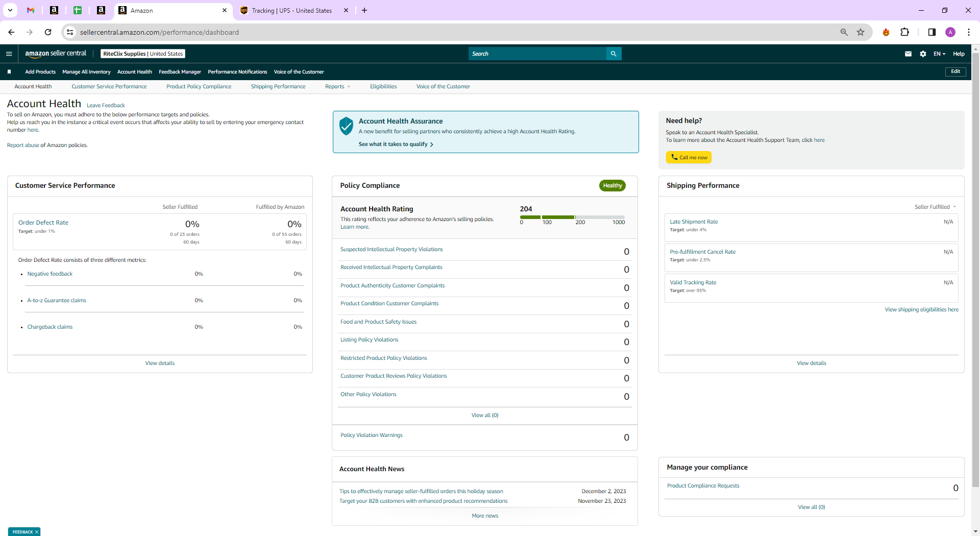The height and width of the screenshot is (536, 980).
Task: Bookmark this page with the star
Action: point(861,32)
